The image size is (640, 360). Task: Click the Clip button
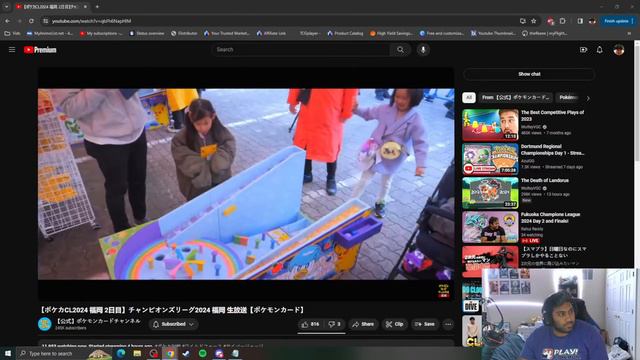[394, 324]
